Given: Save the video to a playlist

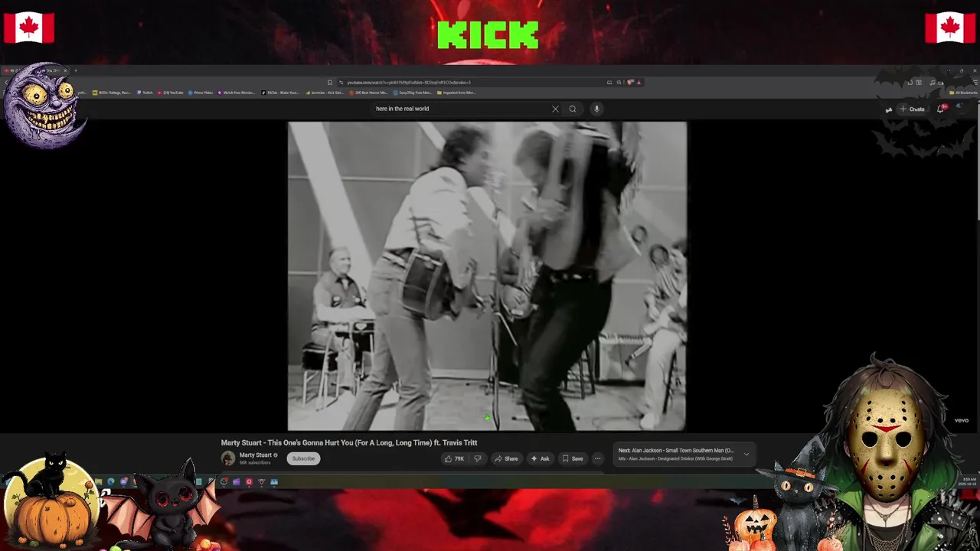Looking at the screenshot, I should coord(573,458).
